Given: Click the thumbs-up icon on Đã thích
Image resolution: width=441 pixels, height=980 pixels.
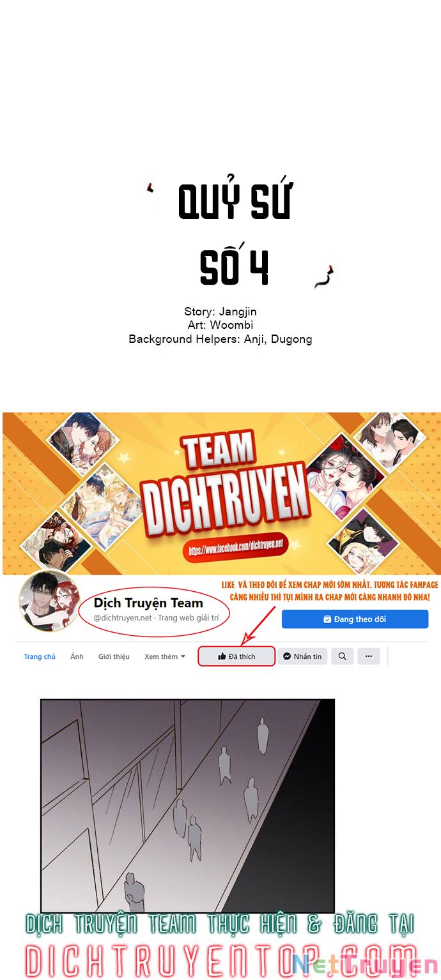Looking at the screenshot, I should [222, 656].
